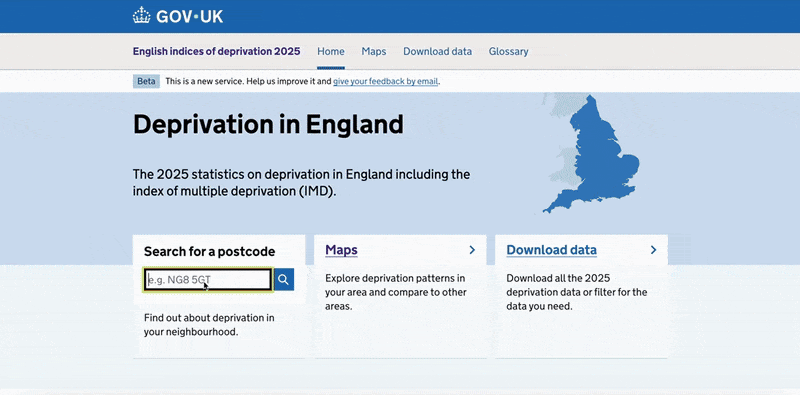This screenshot has width=800, height=395.
Task: Click the Deprivation in England heading
Action: (268, 125)
